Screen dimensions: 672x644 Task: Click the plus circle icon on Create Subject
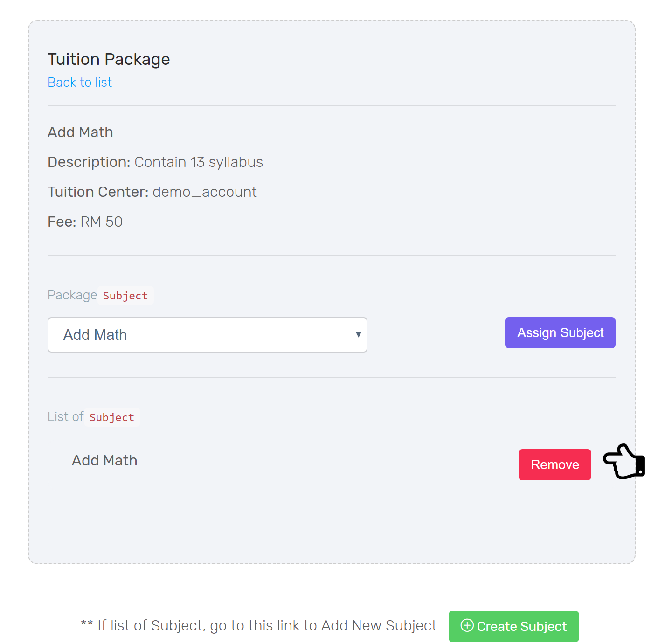click(467, 625)
